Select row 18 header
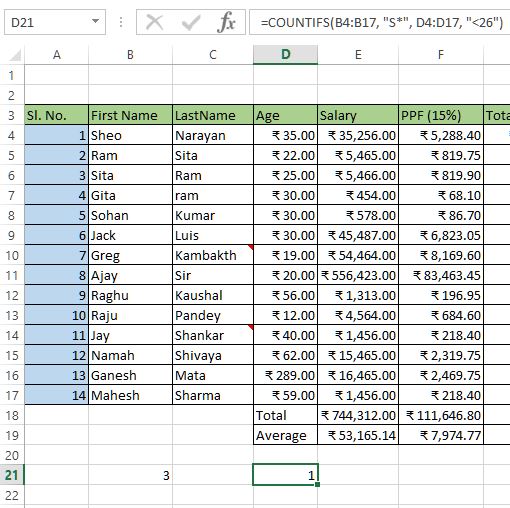 12,415
